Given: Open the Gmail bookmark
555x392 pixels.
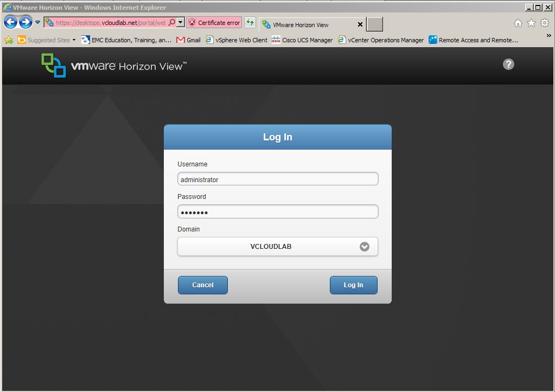Looking at the screenshot, I should click(188, 40).
